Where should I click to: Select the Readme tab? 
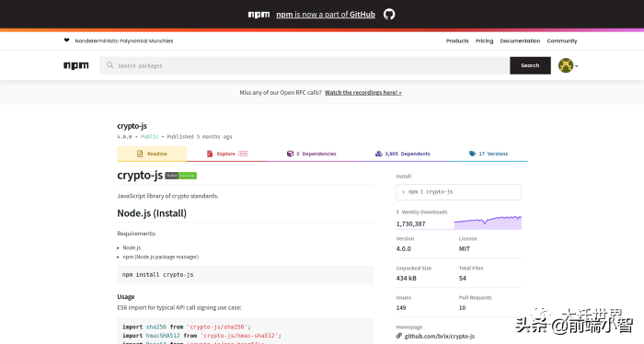tap(152, 154)
